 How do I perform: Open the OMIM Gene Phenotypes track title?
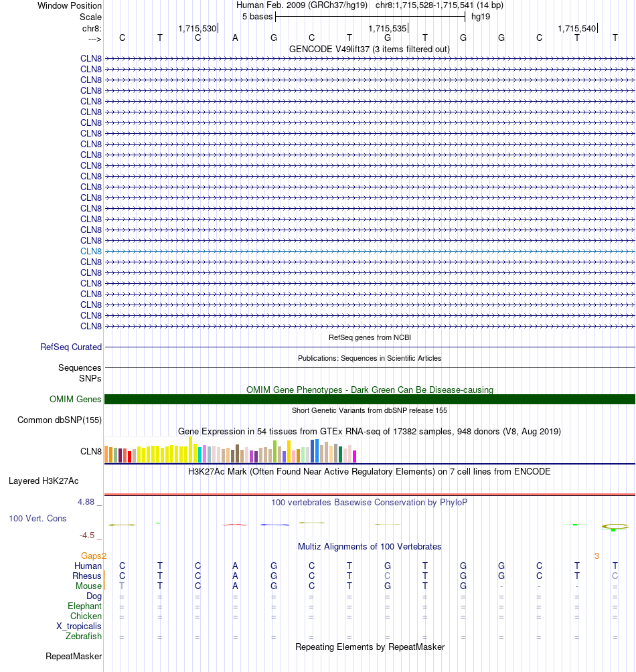[370, 390]
